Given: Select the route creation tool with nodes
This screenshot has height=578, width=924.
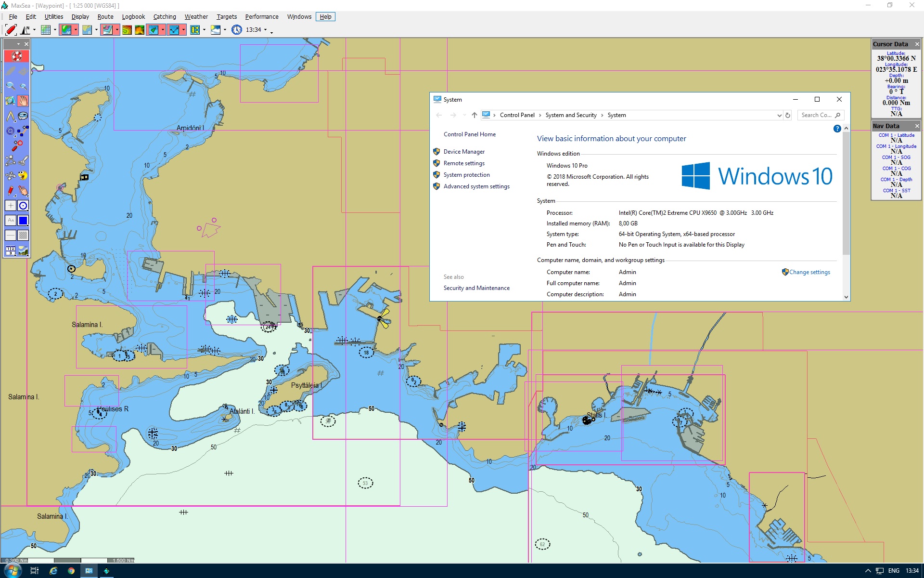Looking at the screenshot, I should click(23, 131).
